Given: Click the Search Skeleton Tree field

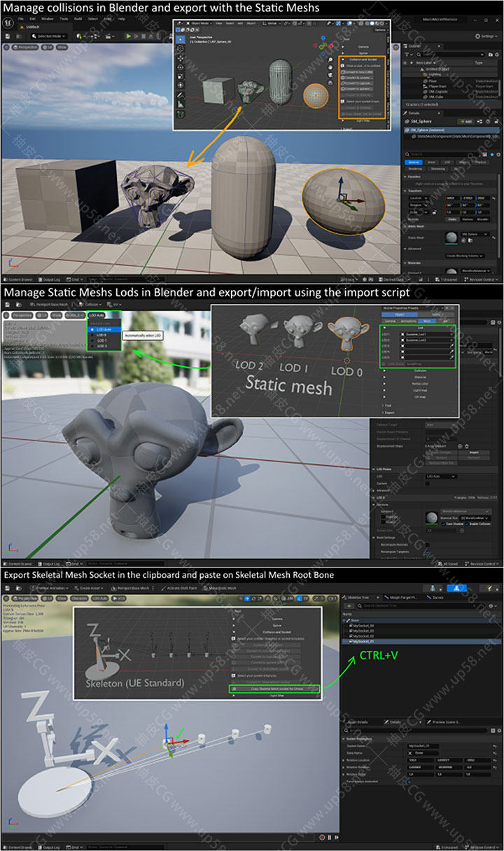Looking at the screenshot, I should point(419,606).
